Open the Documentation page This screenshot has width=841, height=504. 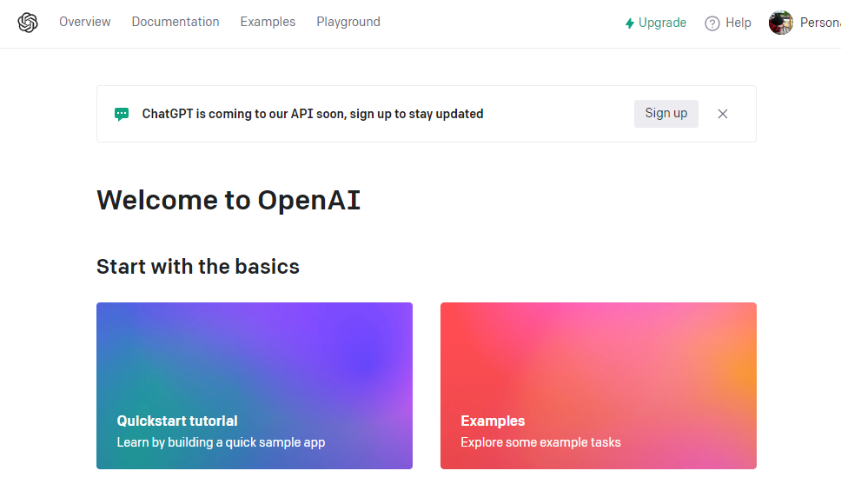(175, 22)
